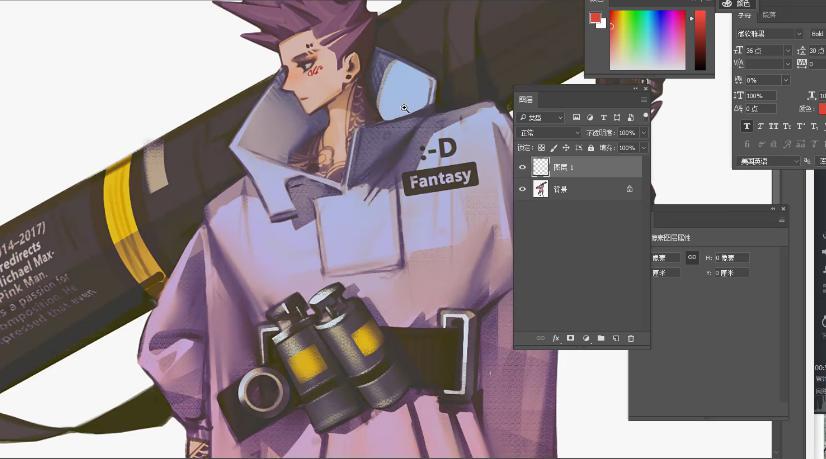
Task: Click the font size 36 pt field
Action: tap(764, 51)
